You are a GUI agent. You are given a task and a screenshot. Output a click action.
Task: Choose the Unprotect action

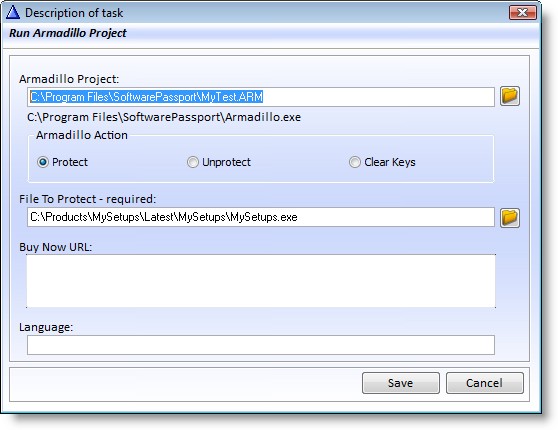coord(193,162)
